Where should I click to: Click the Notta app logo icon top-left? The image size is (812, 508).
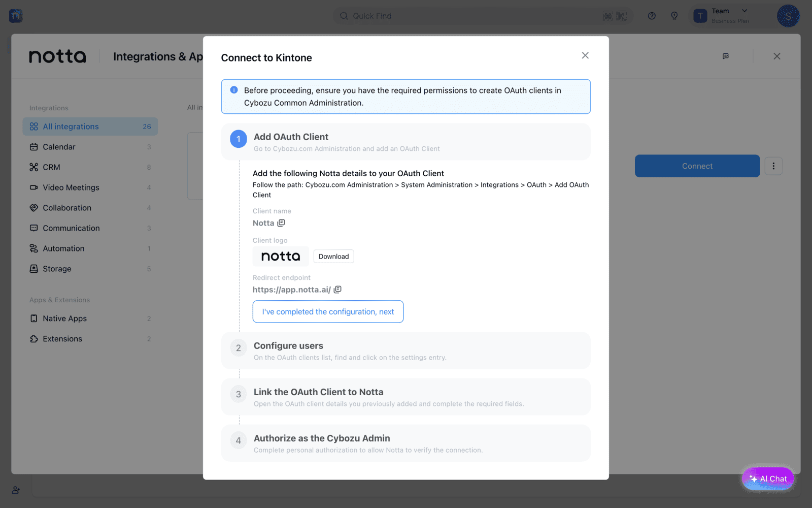click(16, 16)
